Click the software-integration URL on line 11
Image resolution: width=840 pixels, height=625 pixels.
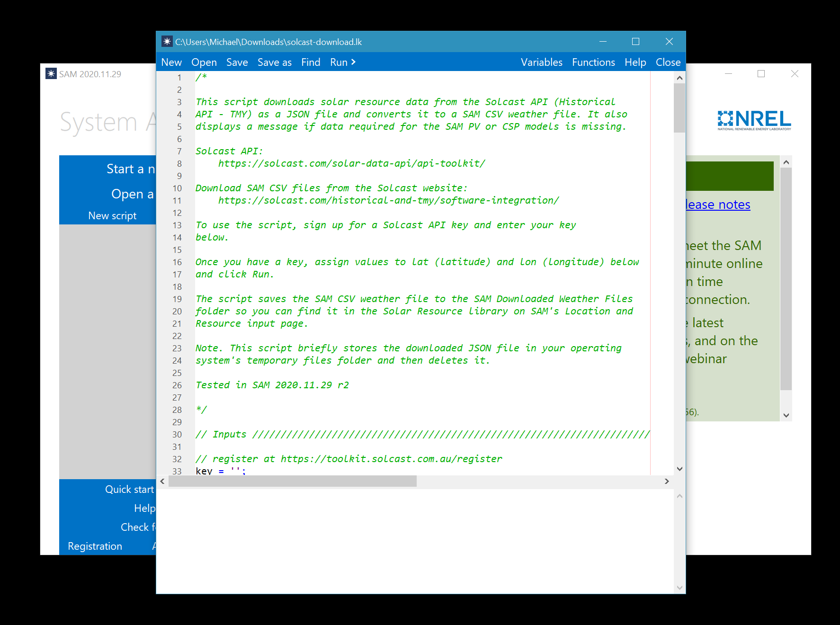click(x=389, y=200)
